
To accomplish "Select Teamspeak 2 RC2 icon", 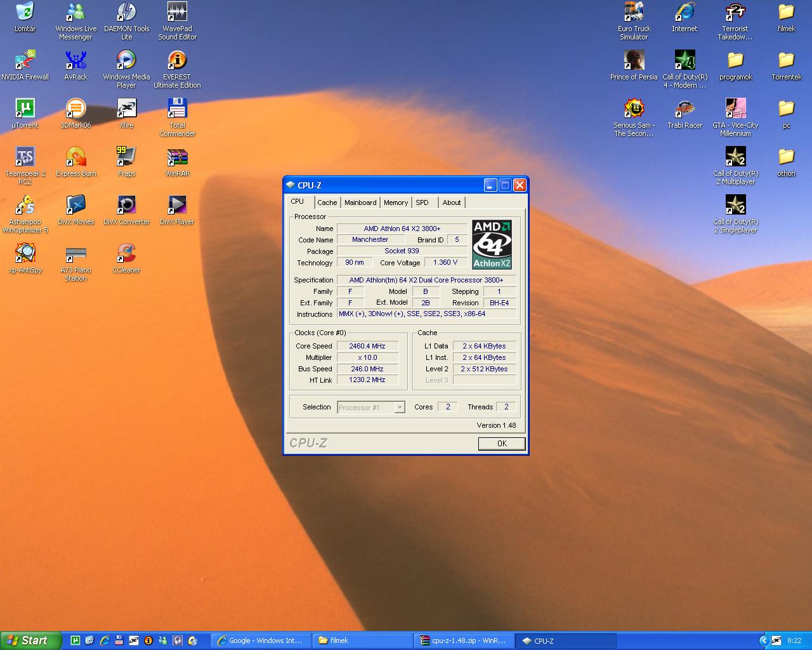I will coord(25,166).
